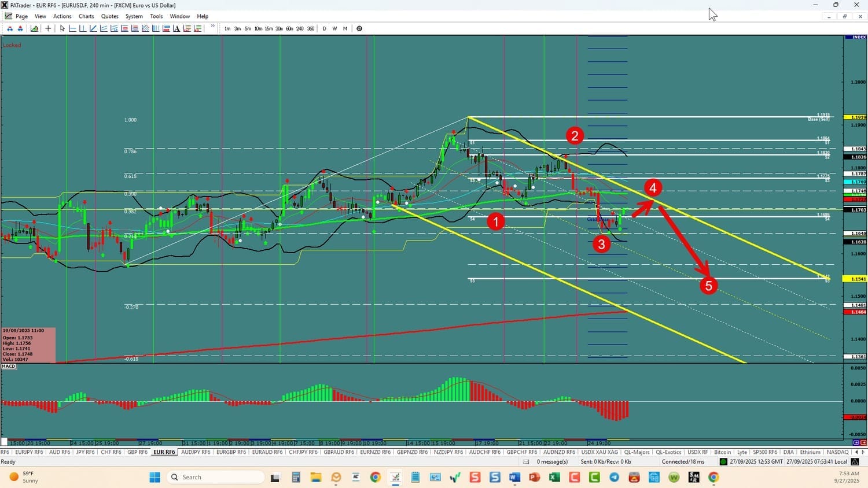868x488 pixels.
Task: Switch chart to Monthly (M) timeframe
Action: [345, 28]
